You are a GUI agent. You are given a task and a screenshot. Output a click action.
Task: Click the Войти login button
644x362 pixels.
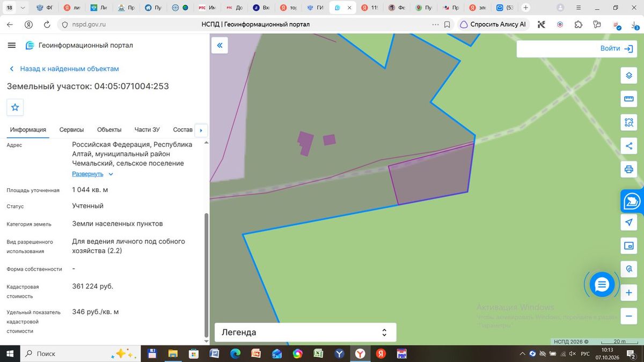(x=617, y=48)
